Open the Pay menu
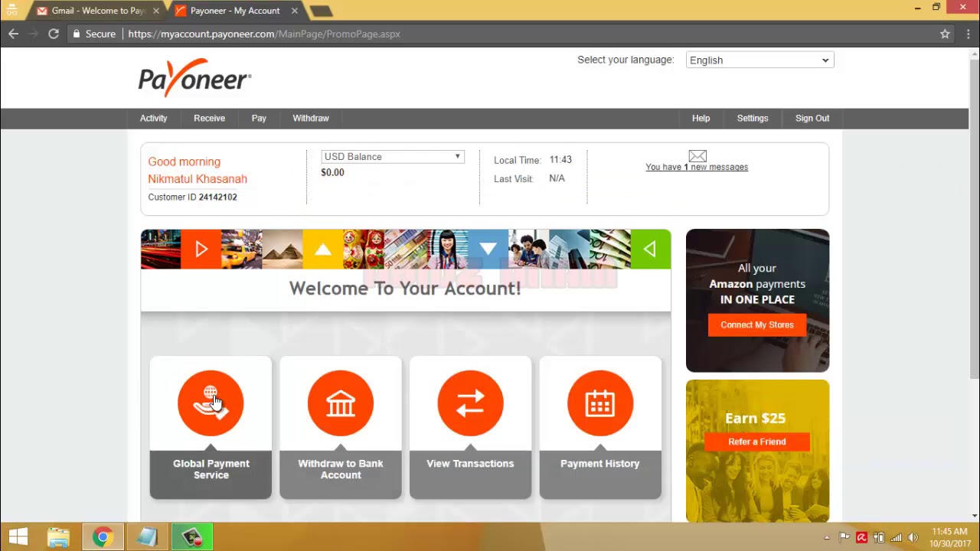The height and width of the screenshot is (551, 980). pyautogui.click(x=259, y=118)
